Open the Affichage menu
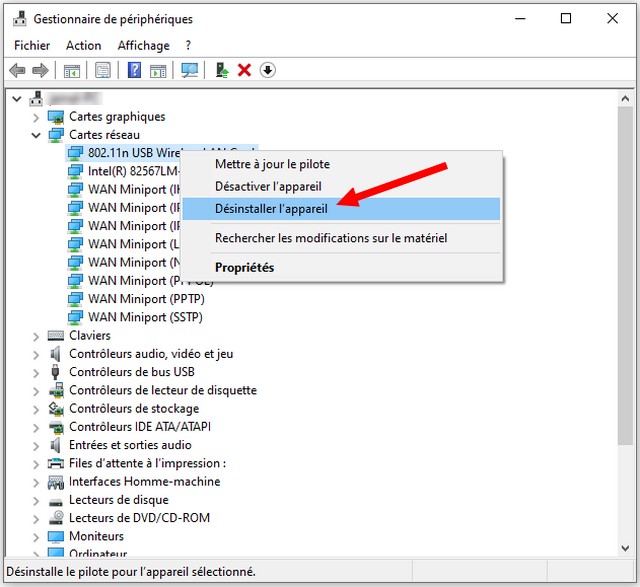 [x=143, y=45]
